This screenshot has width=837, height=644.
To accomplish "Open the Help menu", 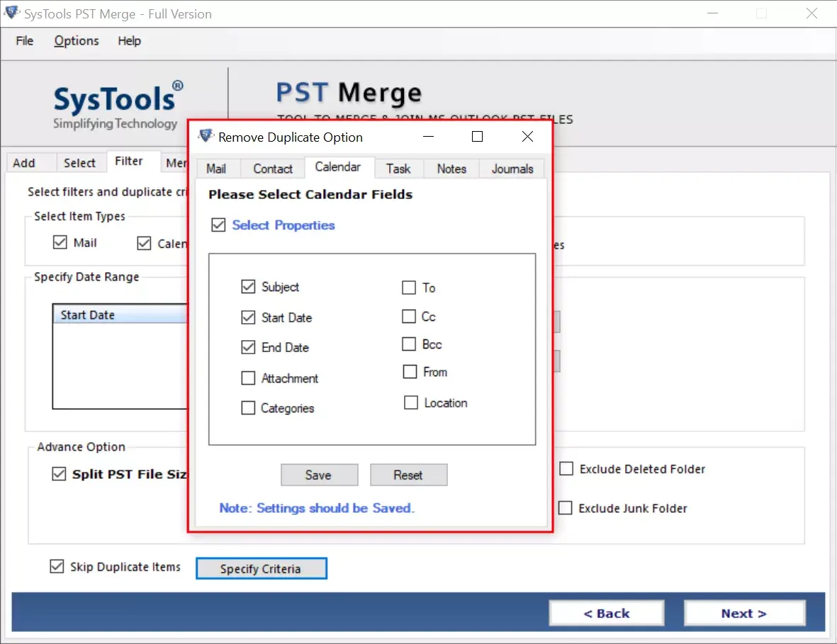I will [129, 41].
